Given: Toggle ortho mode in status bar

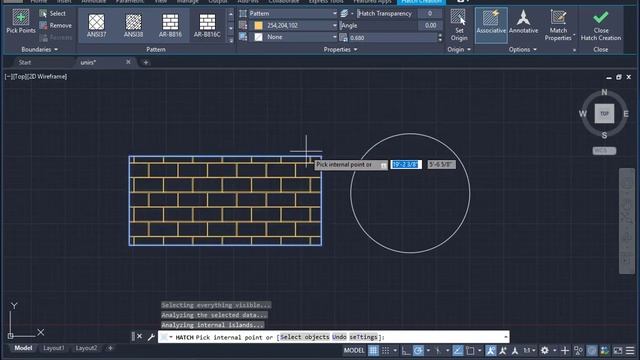Looking at the screenshot, I should tap(405, 350).
